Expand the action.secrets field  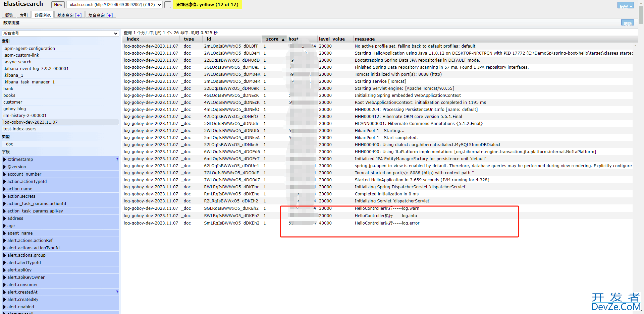60,196
